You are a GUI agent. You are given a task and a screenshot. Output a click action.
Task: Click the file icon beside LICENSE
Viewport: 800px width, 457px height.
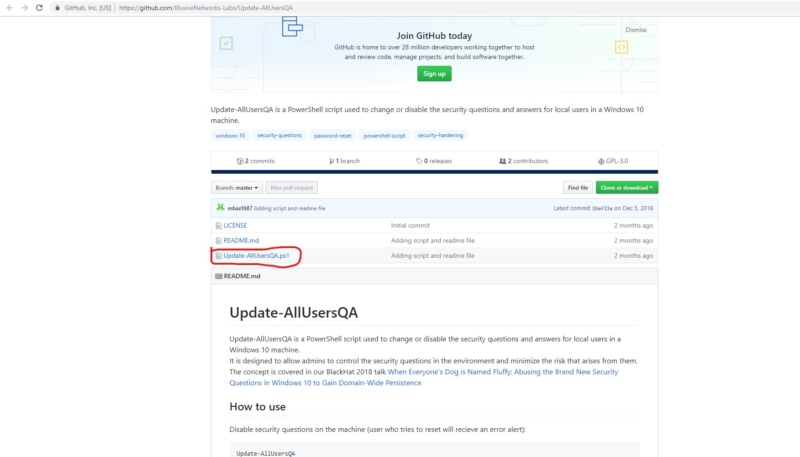218,225
